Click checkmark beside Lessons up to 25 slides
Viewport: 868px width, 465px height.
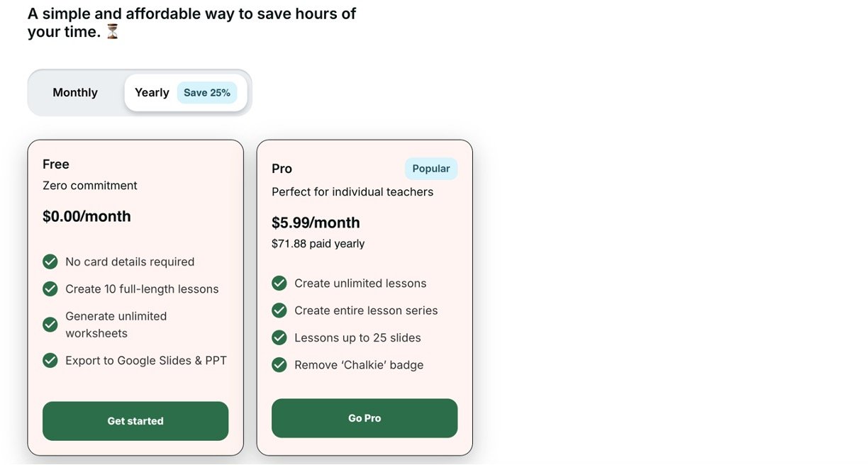point(279,338)
